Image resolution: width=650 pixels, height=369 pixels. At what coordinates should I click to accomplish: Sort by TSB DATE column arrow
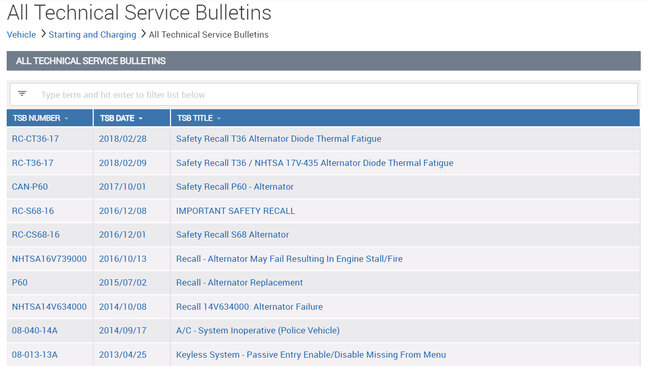(141, 118)
